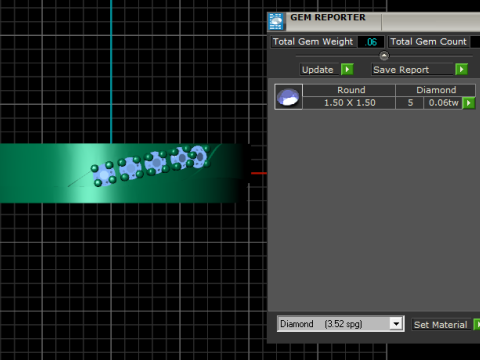
Task: Click gem quantity cell showing 5
Action: tap(410, 103)
